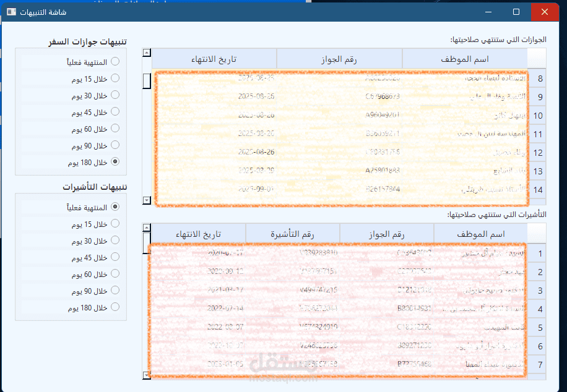Sort passports table by 'تاريخ الانتهاء' header
This screenshot has width=567, height=392.
[x=214, y=59]
